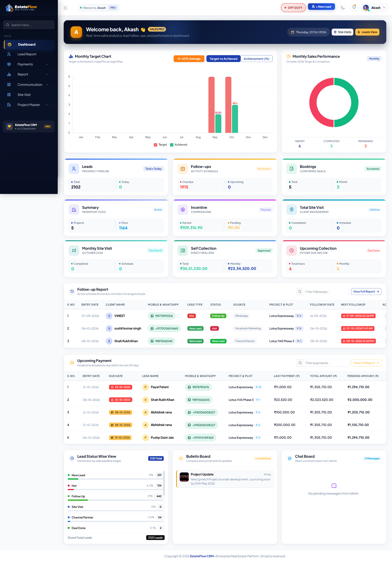This screenshot has width=392, height=562.
Task: Open Follow-up View Full Report link
Action: pos(366,292)
